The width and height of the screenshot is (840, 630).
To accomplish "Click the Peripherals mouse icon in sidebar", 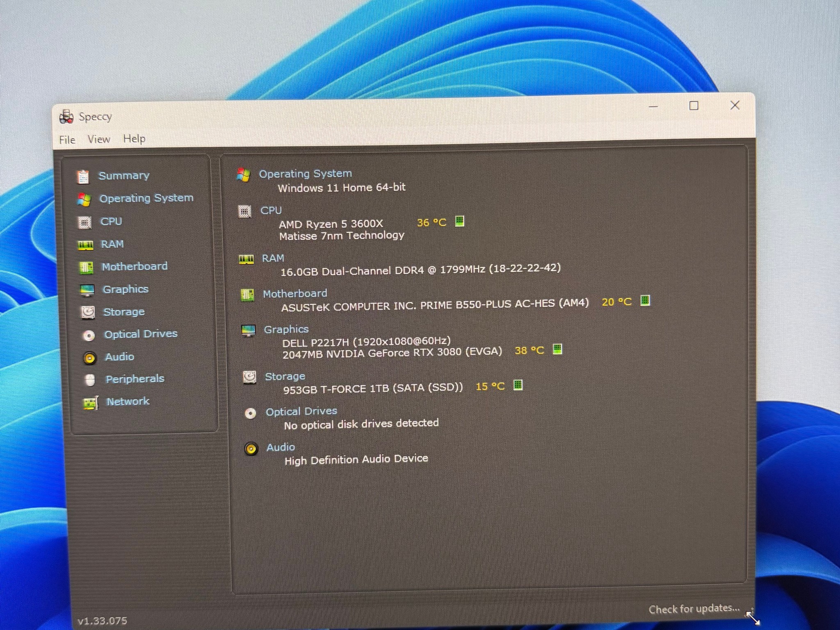I will (x=90, y=380).
